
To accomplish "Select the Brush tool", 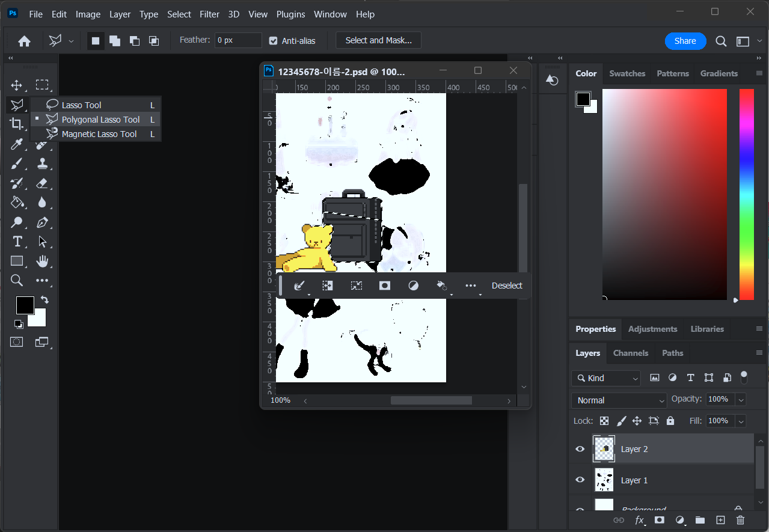I will click(17, 164).
